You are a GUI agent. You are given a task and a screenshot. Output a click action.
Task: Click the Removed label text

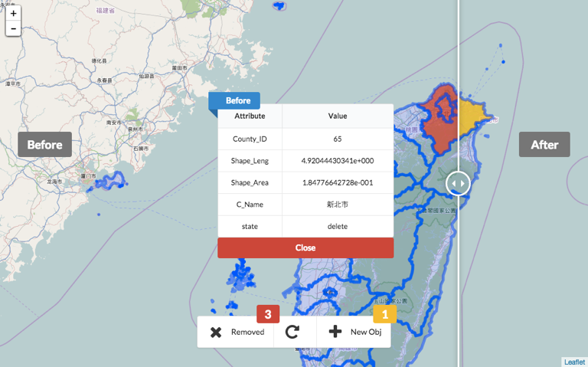pos(247,332)
